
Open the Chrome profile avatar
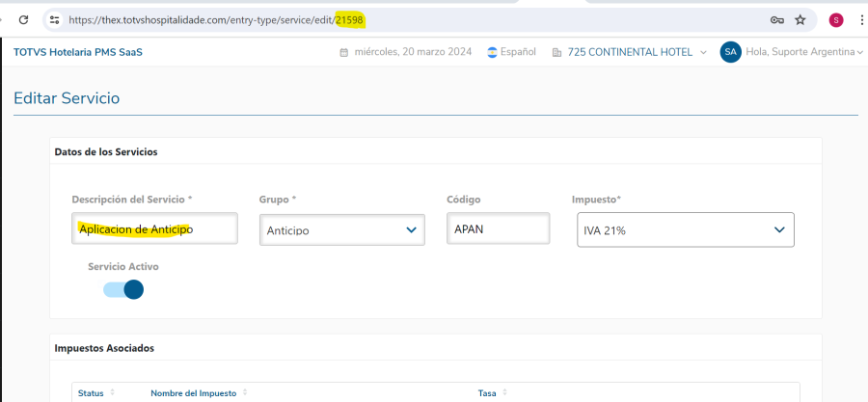coord(835,19)
